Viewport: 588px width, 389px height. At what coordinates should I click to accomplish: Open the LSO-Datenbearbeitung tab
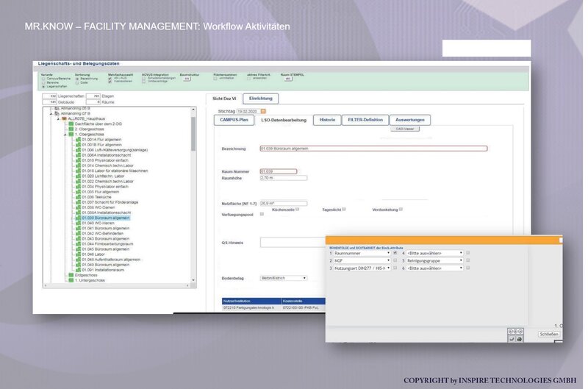[284, 120]
